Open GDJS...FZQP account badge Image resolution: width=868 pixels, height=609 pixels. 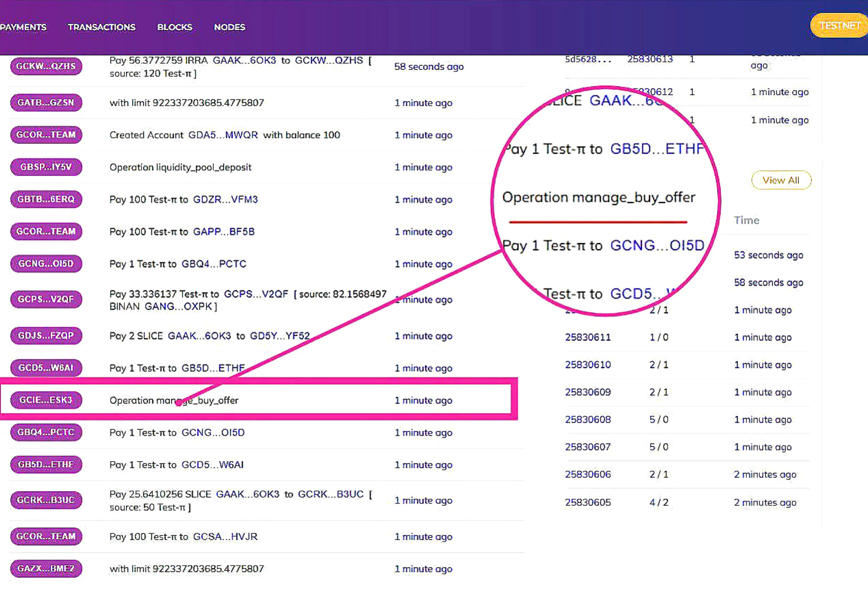(x=46, y=335)
